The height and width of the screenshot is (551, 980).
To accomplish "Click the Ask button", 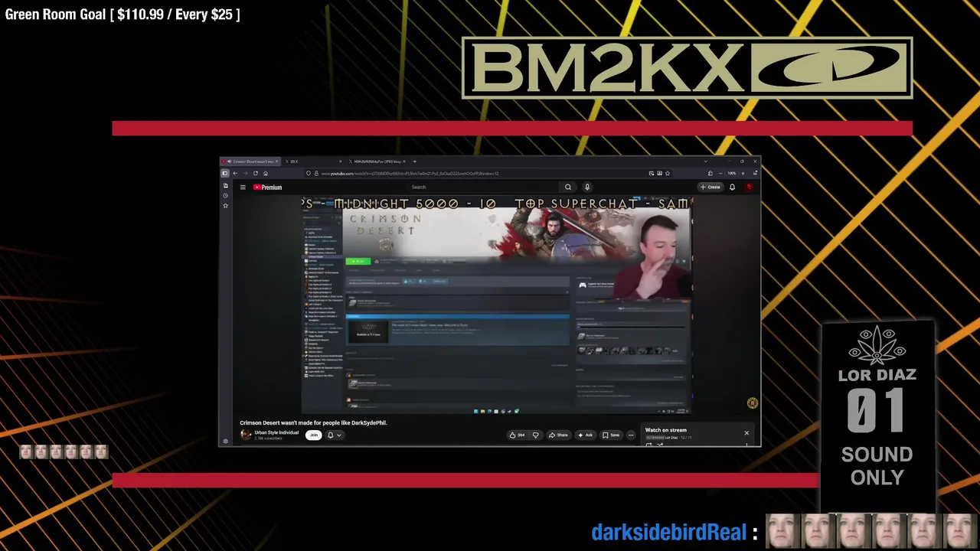I will 586,435.
